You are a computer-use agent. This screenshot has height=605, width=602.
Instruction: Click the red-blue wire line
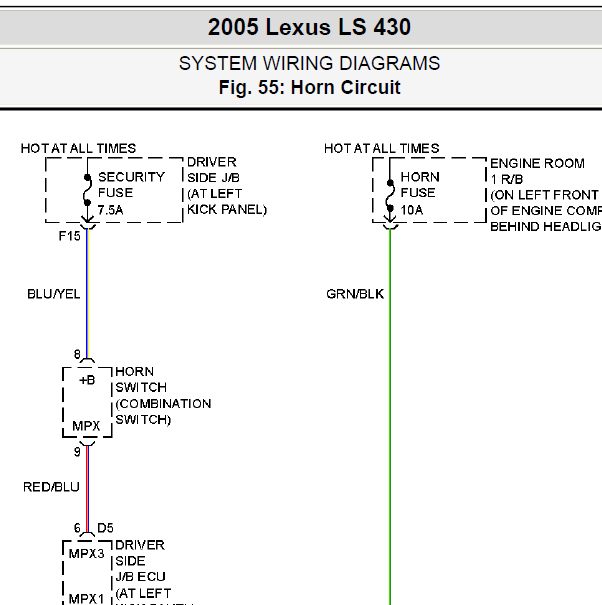[88, 489]
